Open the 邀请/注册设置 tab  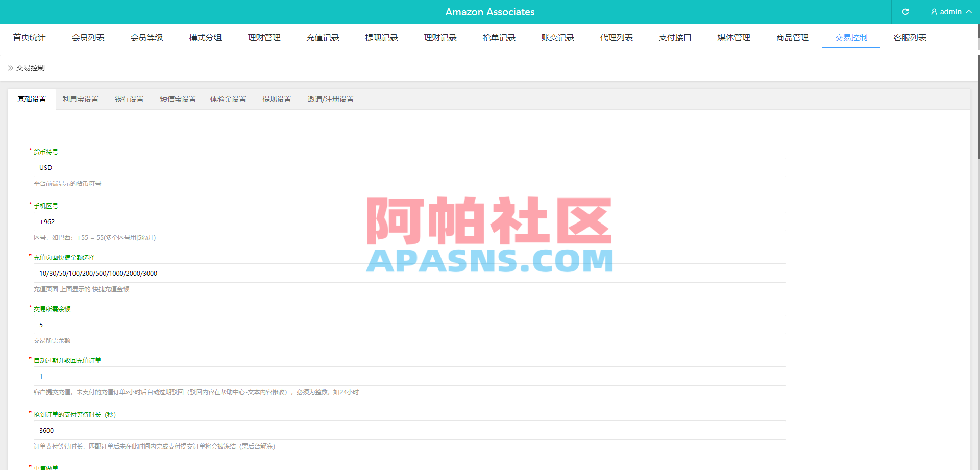tap(330, 98)
